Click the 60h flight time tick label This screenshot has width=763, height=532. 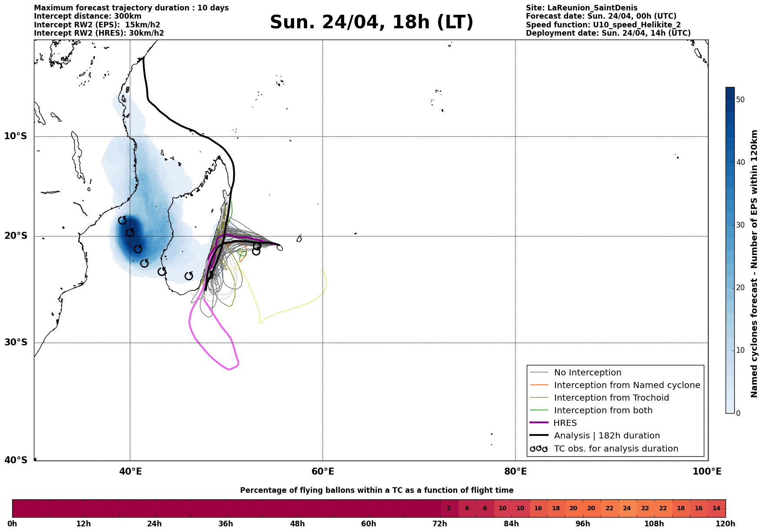pos(368,524)
